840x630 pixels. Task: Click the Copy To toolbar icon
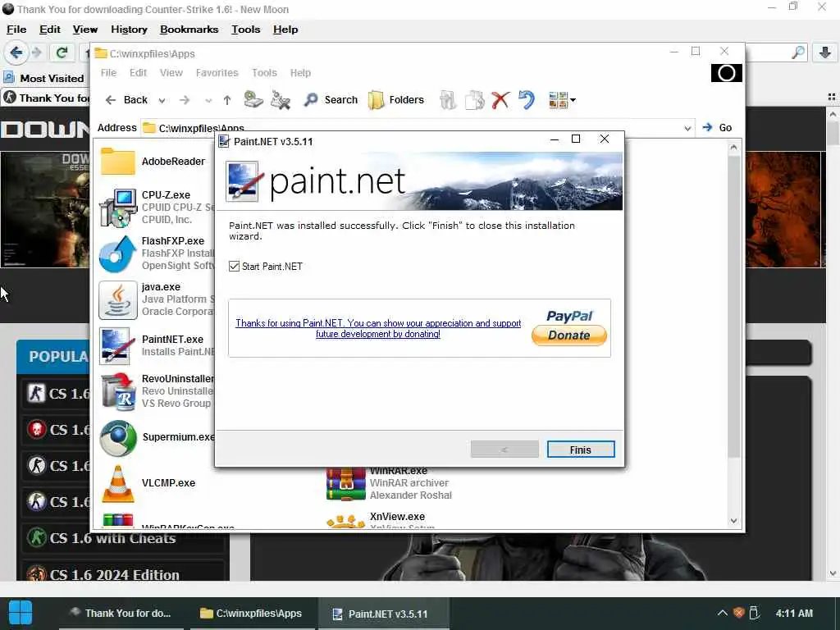pyautogui.click(x=475, y=99)
